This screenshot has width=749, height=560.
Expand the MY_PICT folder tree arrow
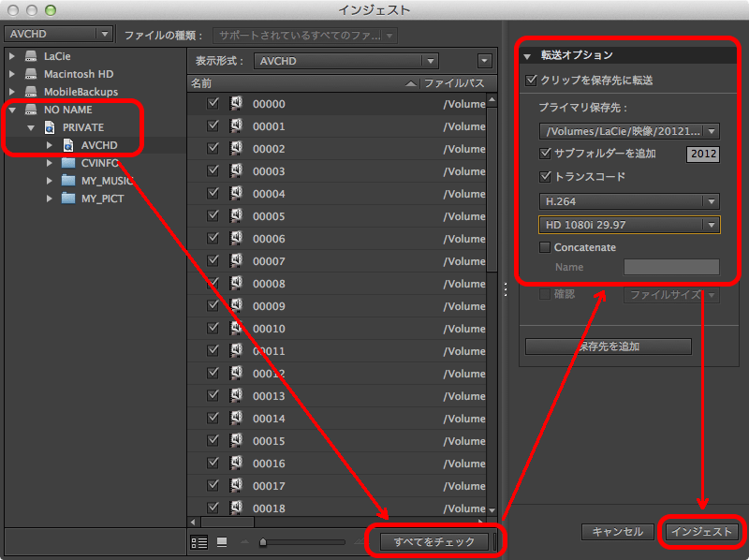(50, 199)
